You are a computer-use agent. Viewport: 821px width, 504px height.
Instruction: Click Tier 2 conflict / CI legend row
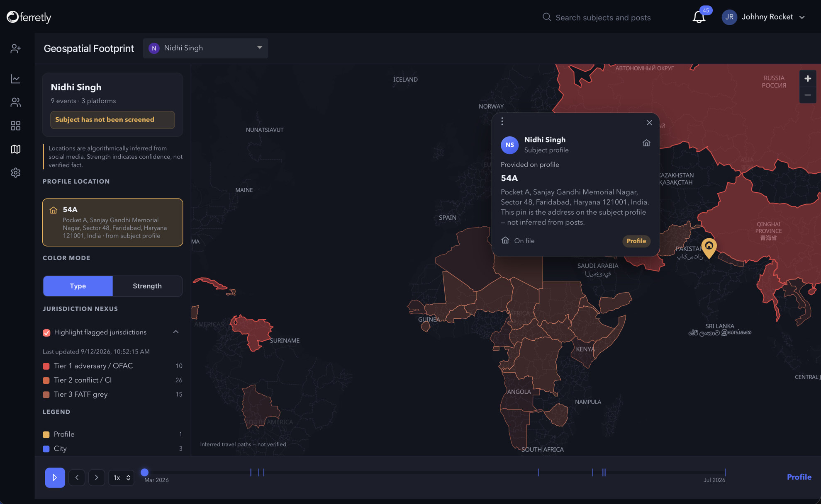112,380
